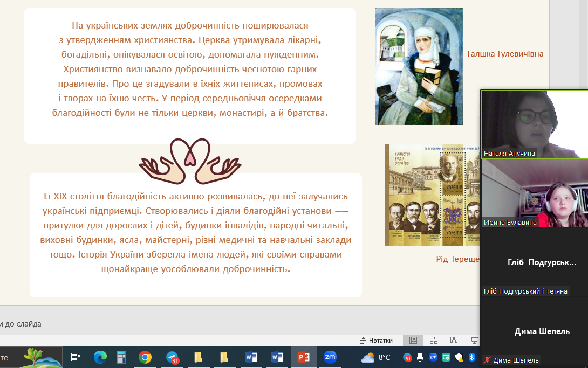Click the text box about християнство and доброчинність

pos(190,76)
